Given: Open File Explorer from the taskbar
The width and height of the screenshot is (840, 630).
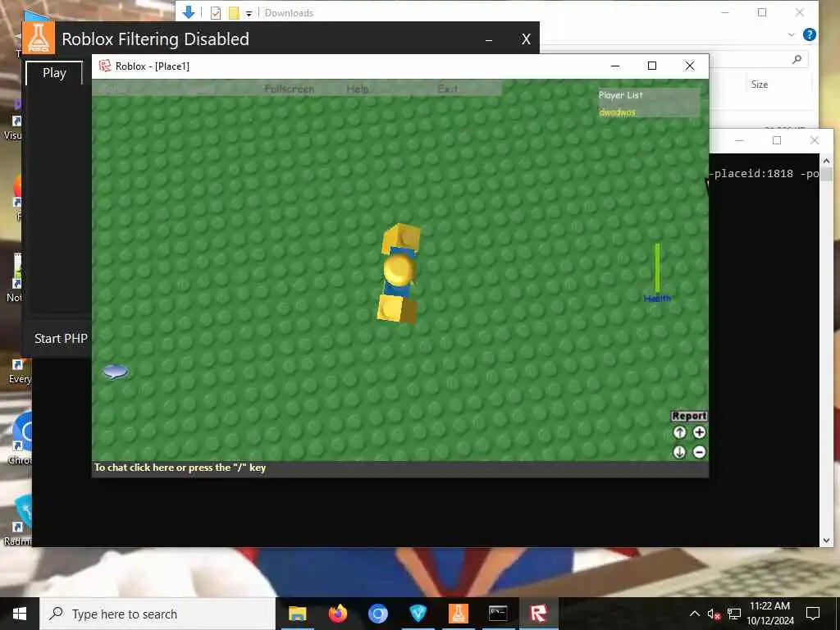Looking at the screenshot, I should (297, 614).
